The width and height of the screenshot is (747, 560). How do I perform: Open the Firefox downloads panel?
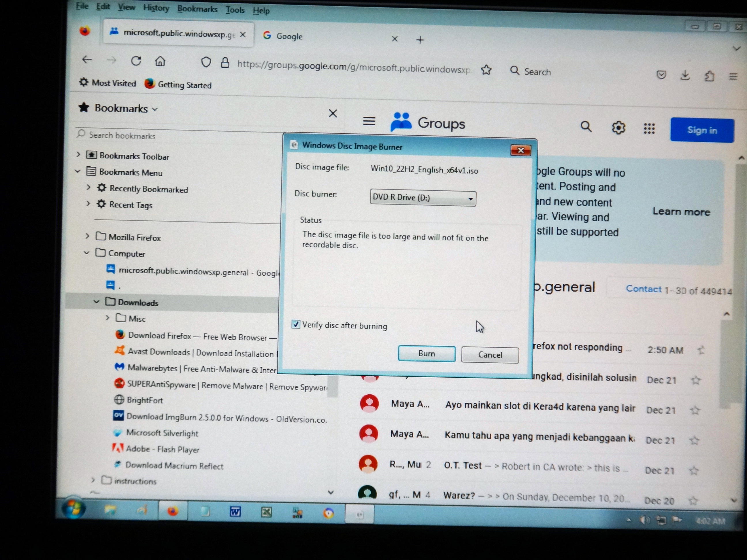pos(685,75)
